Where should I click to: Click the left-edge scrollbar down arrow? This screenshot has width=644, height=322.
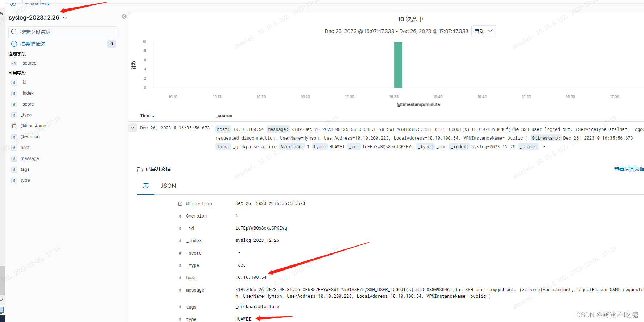coord(1,300)
